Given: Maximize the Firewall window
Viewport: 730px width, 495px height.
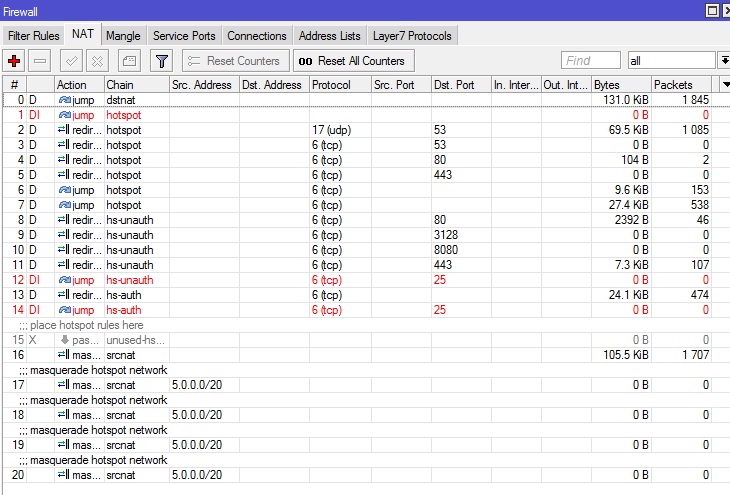Looking at the screenshot, I should (712, 10).
